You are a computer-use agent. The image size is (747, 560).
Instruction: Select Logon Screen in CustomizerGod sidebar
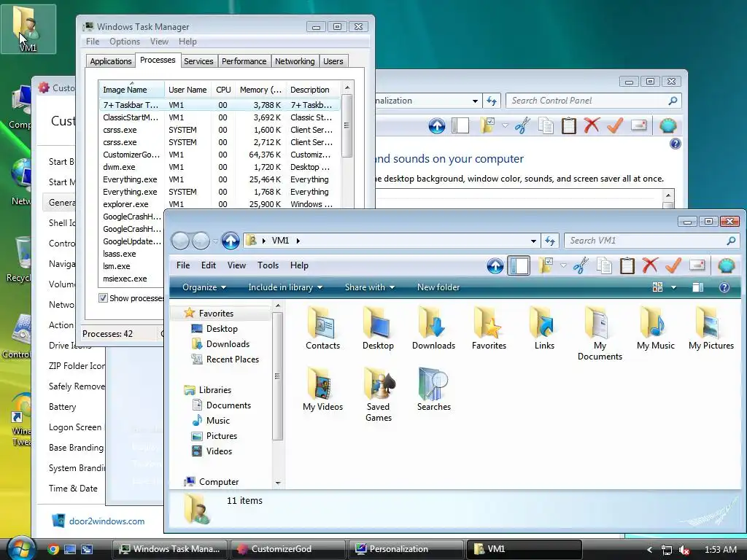75,427
